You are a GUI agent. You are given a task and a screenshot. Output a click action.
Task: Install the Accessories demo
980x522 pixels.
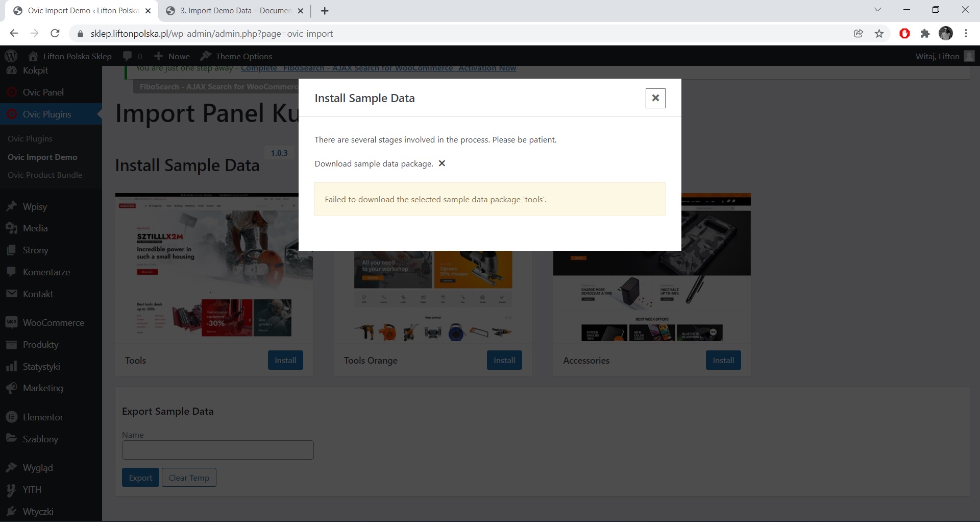point(723,360)
